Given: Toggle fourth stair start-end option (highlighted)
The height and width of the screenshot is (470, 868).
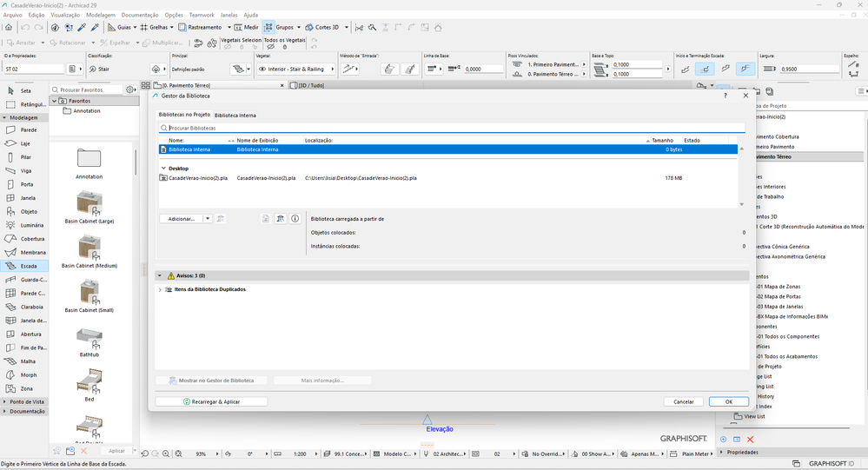Looking at the screenshot, I should point(745,70).
